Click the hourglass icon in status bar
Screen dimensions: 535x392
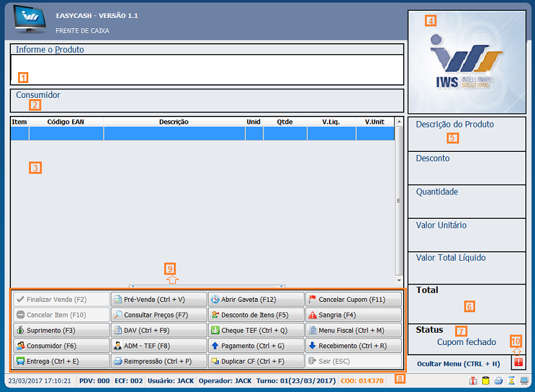512,380
